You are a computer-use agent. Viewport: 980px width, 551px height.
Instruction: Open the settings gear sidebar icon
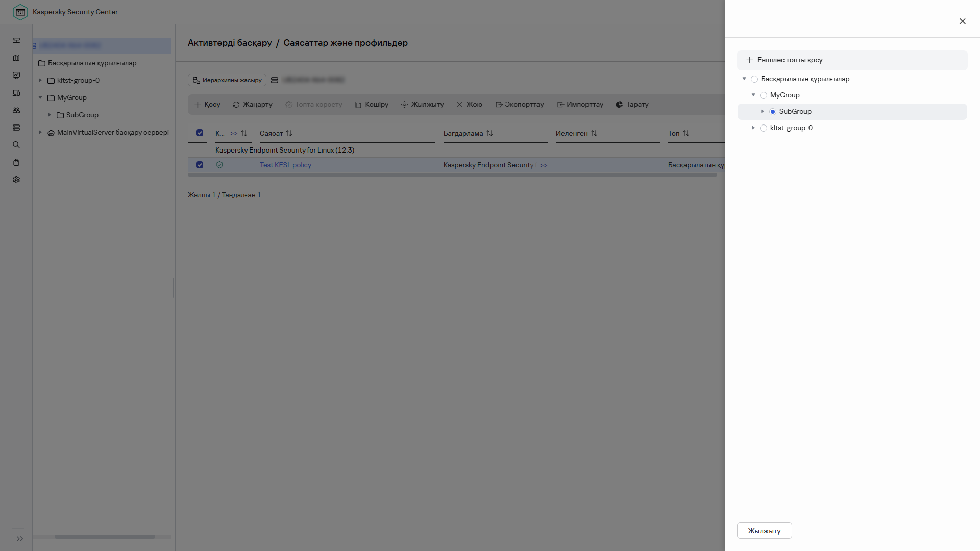16,180
